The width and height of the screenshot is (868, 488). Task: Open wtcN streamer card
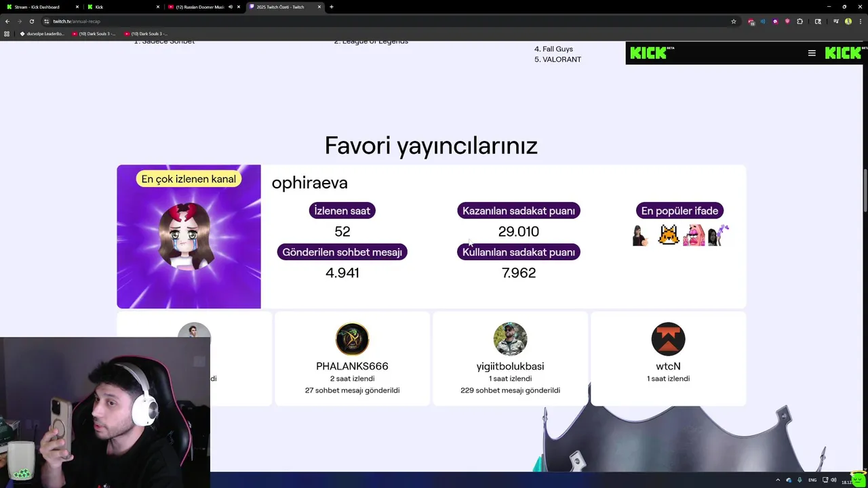tap(668, 359)
